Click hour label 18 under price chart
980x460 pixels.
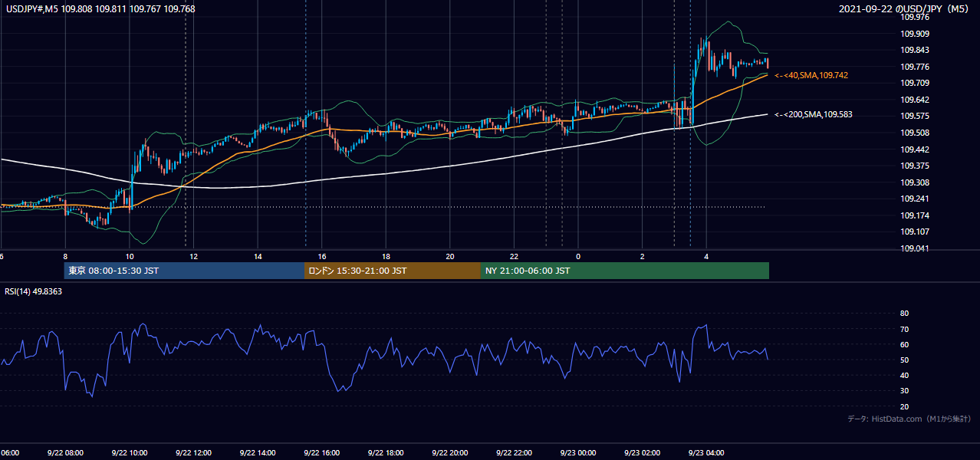(386, 256)
